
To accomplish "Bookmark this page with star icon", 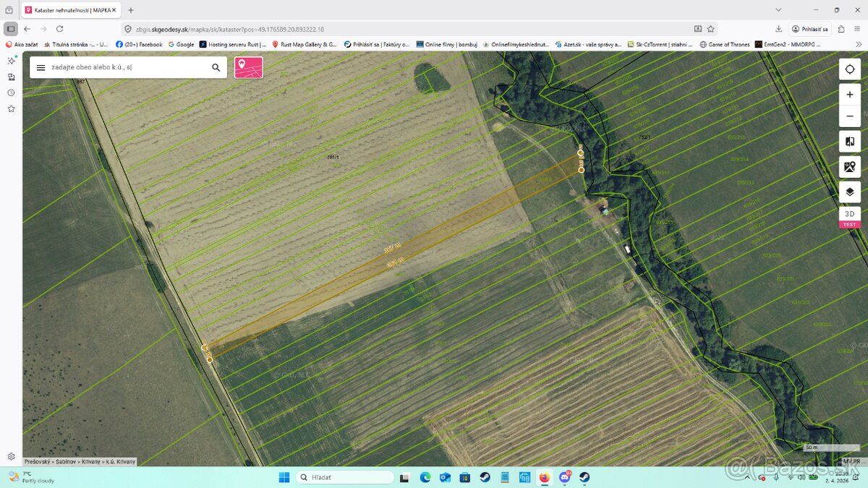I will pyautogui.click(x=711, y=29).
